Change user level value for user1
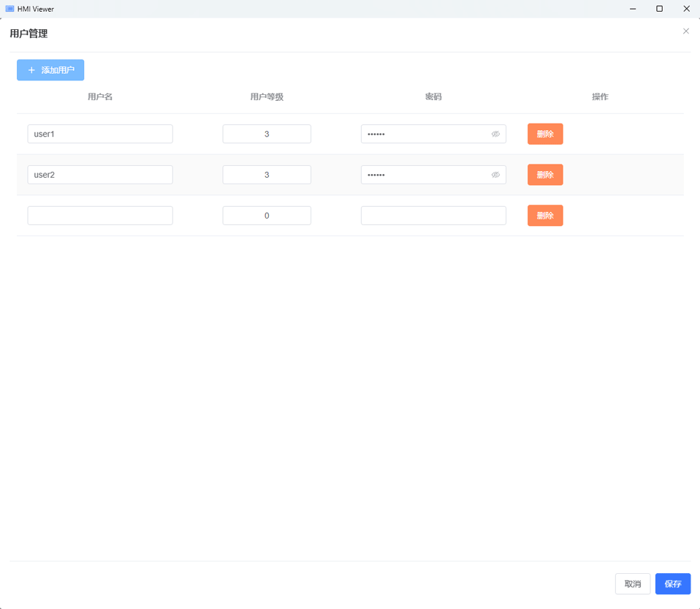700x609 pixels. (267, 135)
